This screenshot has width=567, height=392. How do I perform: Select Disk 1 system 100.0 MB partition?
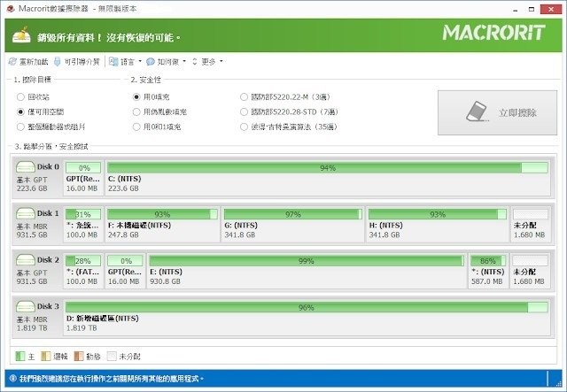coord(83,225)
